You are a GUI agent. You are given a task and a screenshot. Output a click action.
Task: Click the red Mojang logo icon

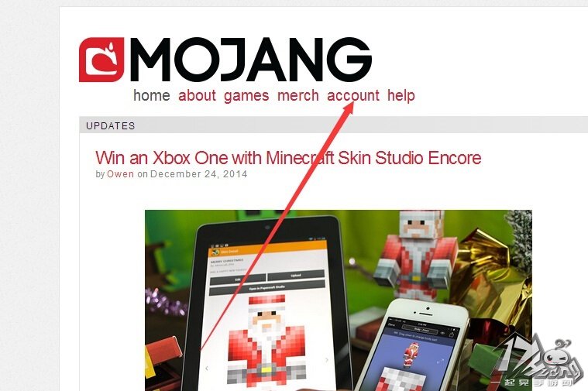coord(101,60)
